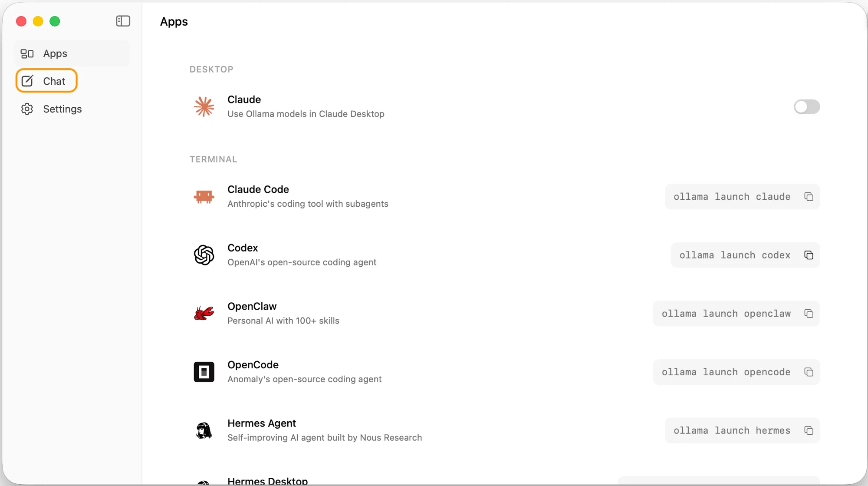The height and width of the screenshot is (486, 868).
Task: Click the "ollama launch openclaw" command text
Action: coord(726,314)
